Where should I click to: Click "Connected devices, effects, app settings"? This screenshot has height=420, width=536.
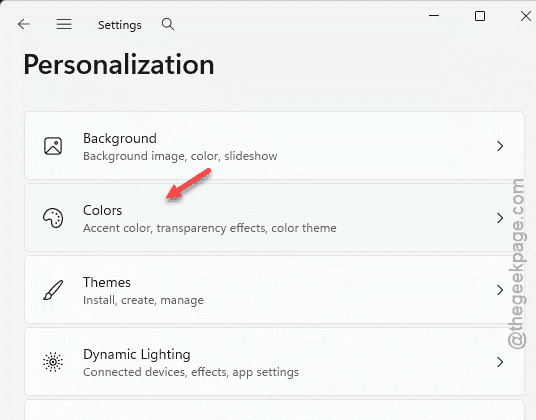[x=191, y=372]
